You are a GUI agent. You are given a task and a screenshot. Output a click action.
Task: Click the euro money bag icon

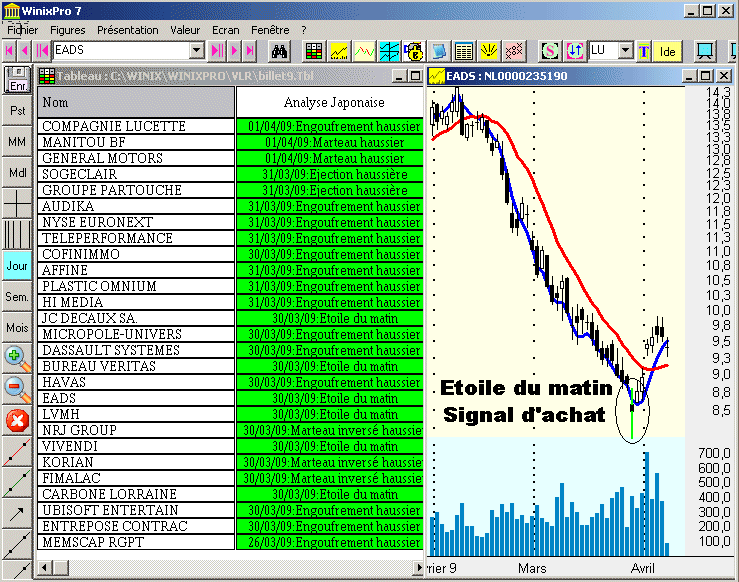click(414, 51)
